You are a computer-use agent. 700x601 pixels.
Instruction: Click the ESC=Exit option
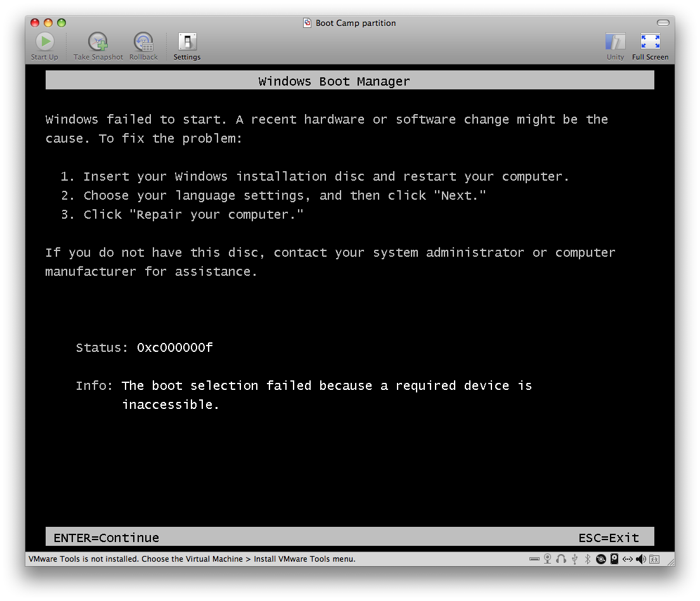(x=609, y=538)
